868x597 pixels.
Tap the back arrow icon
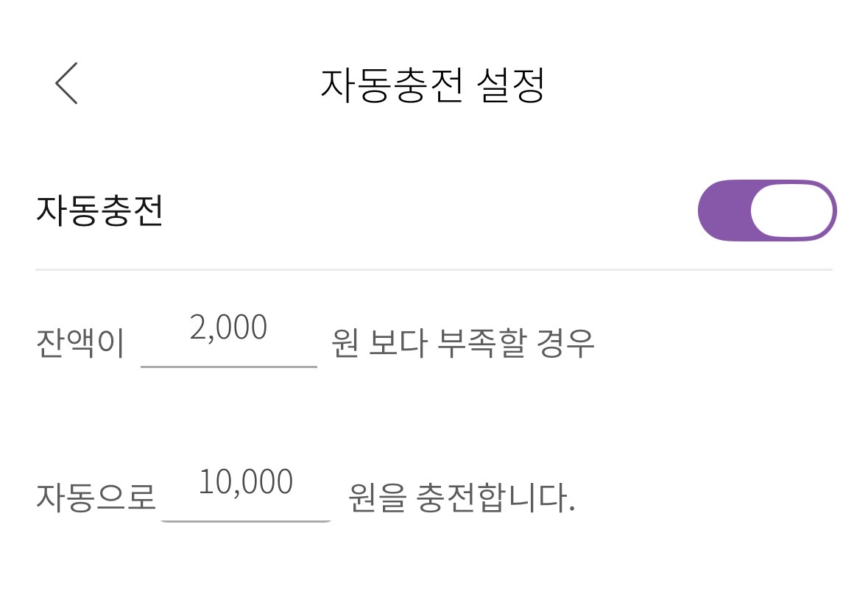tap(66, 84)
